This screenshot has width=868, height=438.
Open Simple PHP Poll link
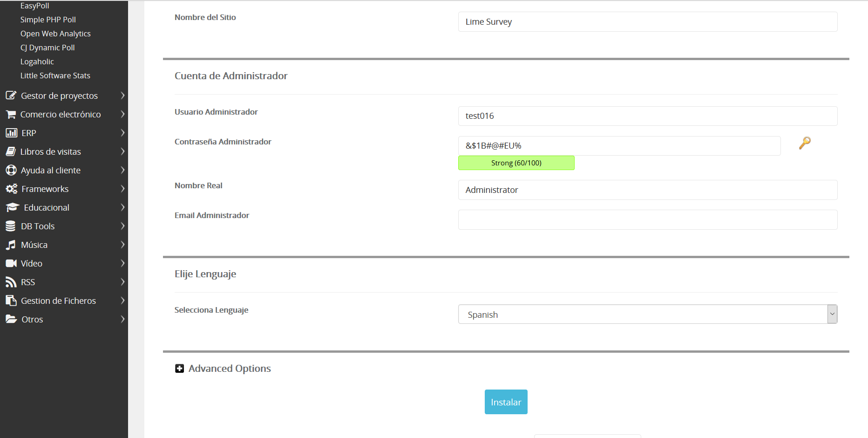pos(48,20)
